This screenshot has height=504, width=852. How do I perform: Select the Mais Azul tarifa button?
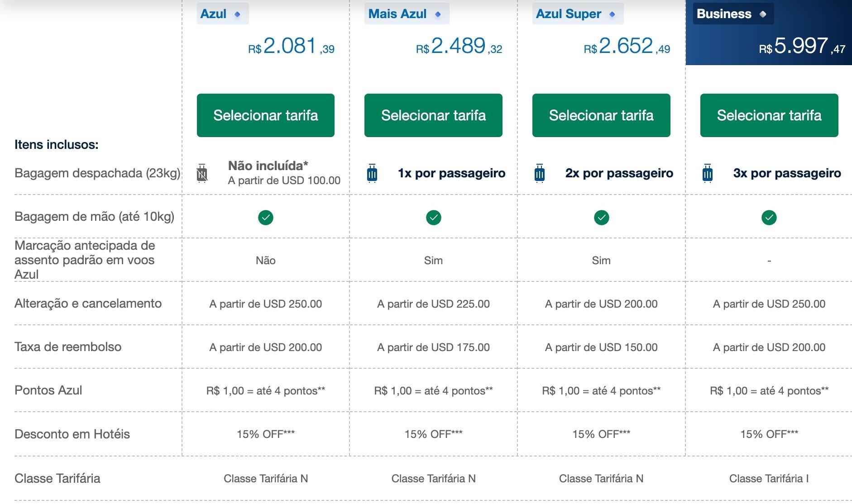433,115
